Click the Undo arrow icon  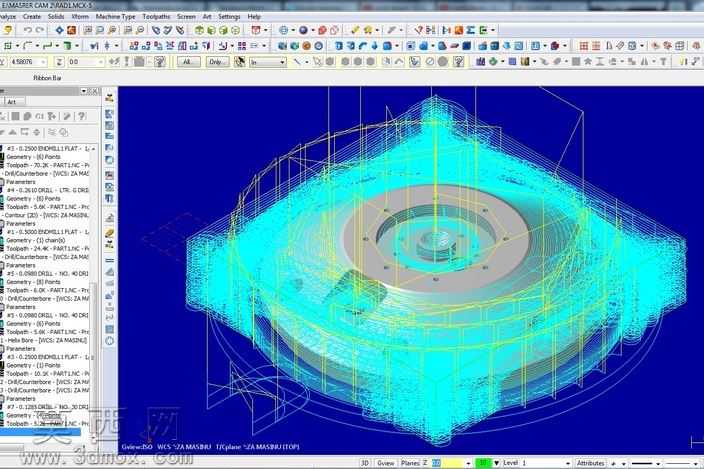(28, 31)
